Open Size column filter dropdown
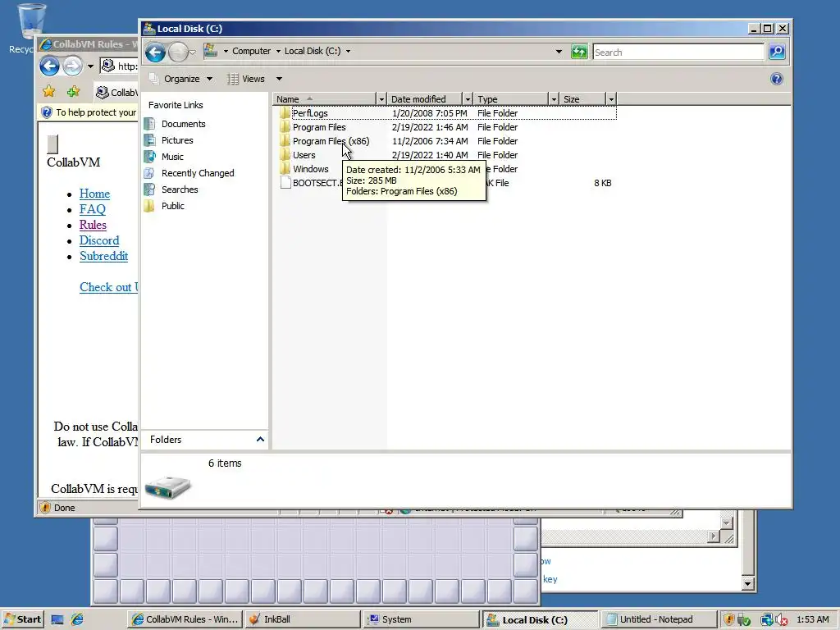840x630 pixels. [x=611, y=99]
